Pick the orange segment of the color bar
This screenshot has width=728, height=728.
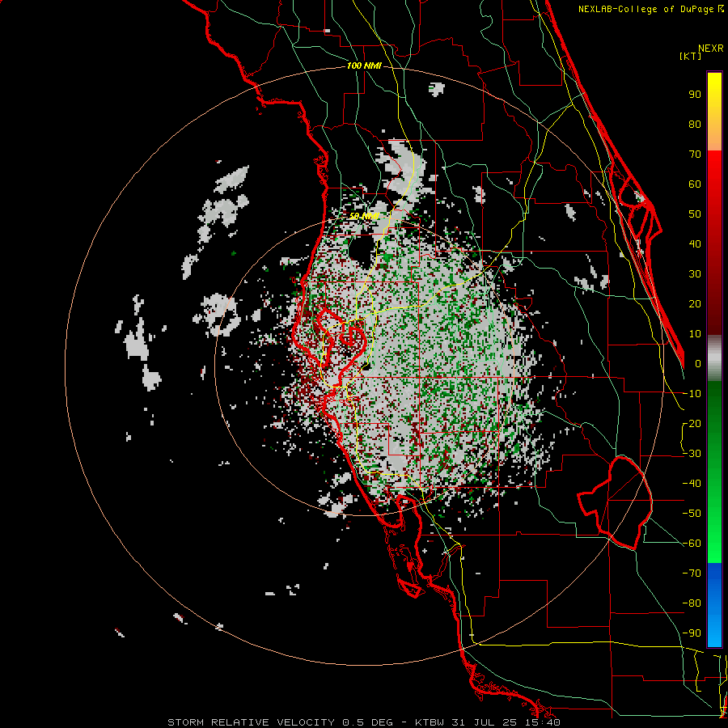point(714,138)
